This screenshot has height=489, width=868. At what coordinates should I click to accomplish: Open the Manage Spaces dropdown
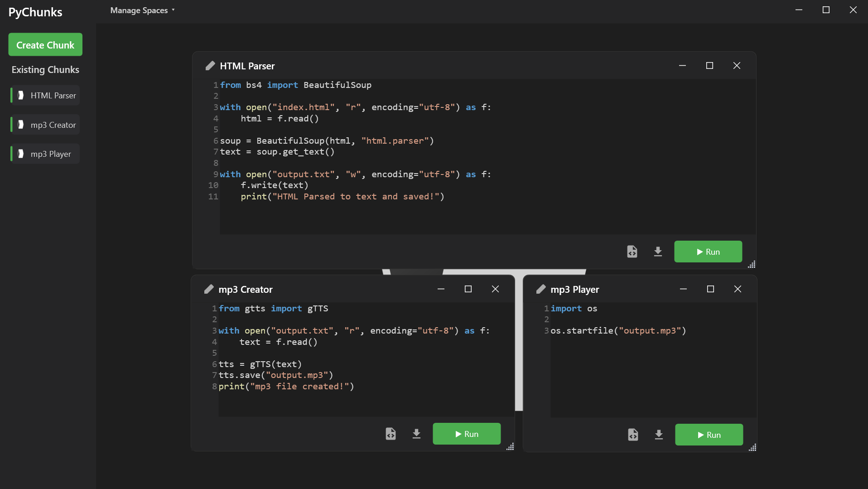pyautogui.click(x=142, y=10)
